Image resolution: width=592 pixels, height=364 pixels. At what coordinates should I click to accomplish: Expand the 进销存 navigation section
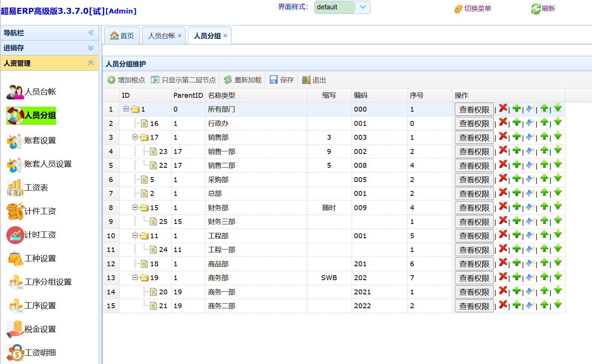(x=90, y=48)
